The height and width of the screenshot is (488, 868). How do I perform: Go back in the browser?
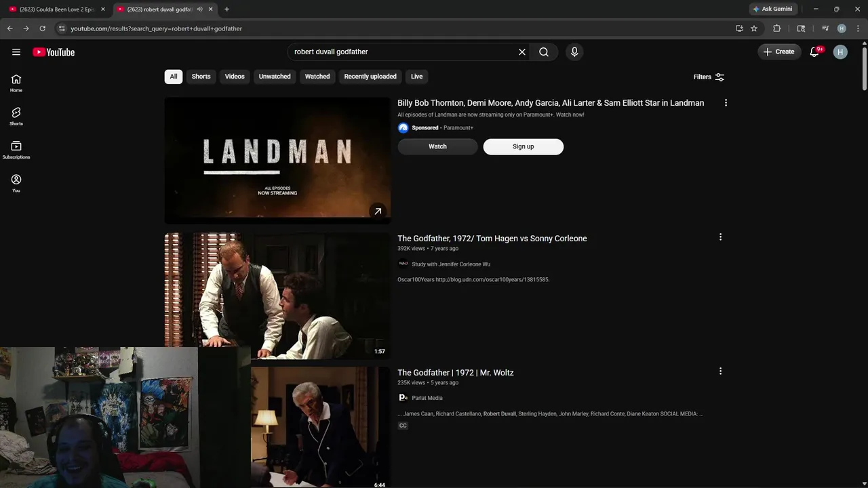(9, 28)
